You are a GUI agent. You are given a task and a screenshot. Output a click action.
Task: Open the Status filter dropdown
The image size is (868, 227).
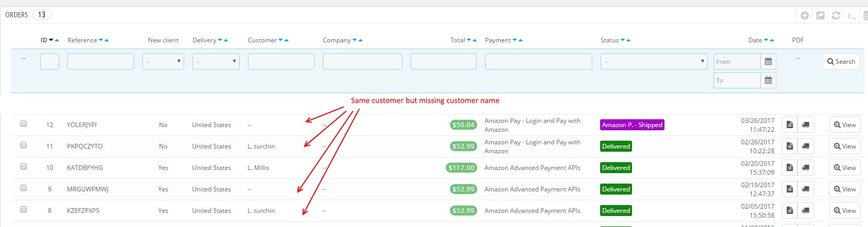(x=653, y=62)
